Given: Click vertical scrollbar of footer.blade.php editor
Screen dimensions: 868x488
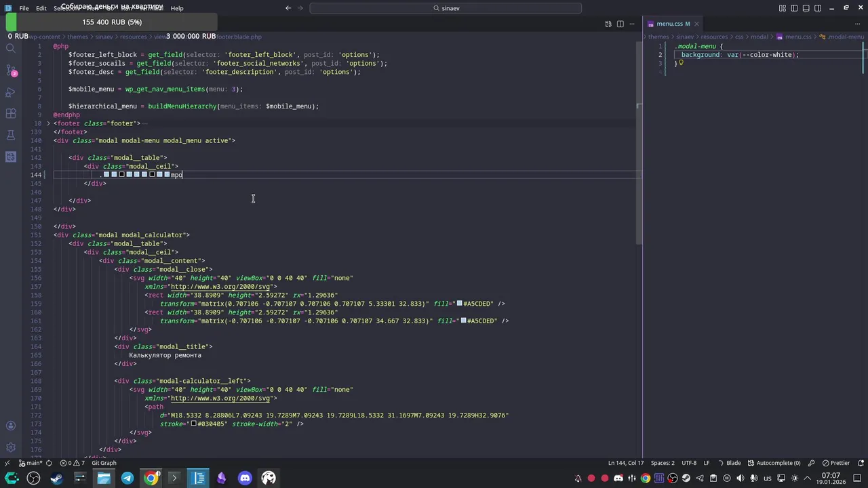Looking at the screenshot, I should tap(639, 143).
